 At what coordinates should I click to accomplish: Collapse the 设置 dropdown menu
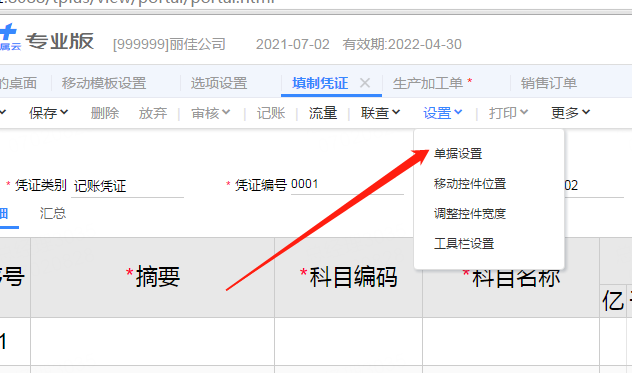[x=443, y=113]
